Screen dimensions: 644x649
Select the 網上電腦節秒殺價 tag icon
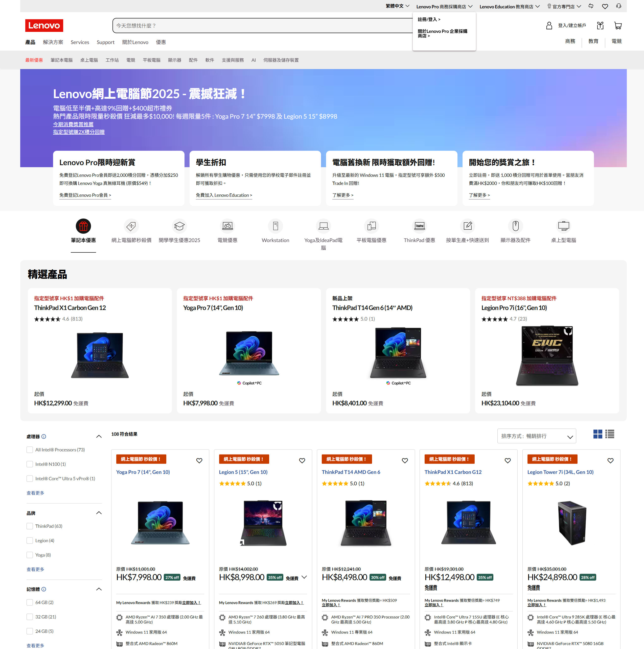[131, 226]
